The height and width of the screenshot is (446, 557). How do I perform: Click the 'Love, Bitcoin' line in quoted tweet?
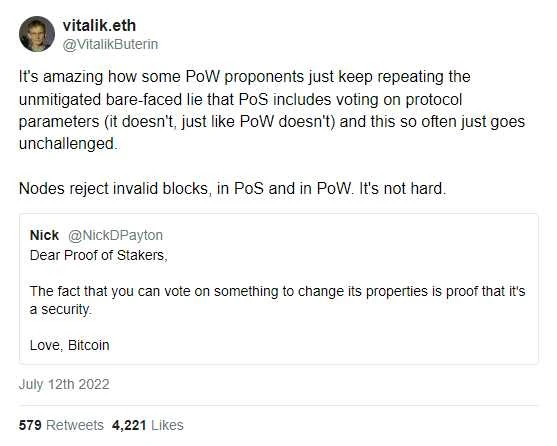[70, 345]
